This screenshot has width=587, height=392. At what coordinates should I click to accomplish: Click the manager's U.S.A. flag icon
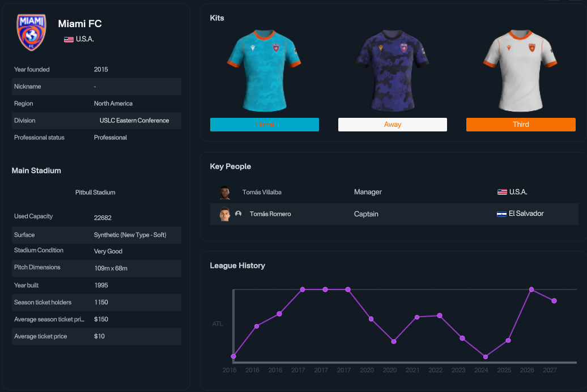pyautogui.click(x=502, y=192)
